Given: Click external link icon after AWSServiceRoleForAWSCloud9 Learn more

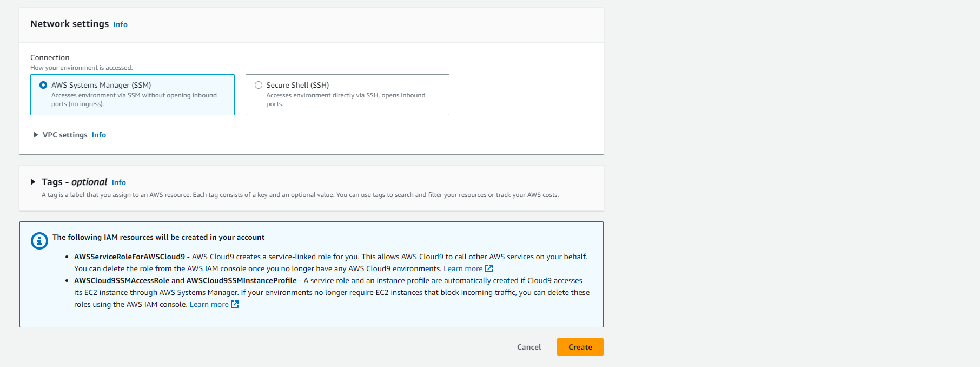Looking at the screenshot, I should 489,268.
